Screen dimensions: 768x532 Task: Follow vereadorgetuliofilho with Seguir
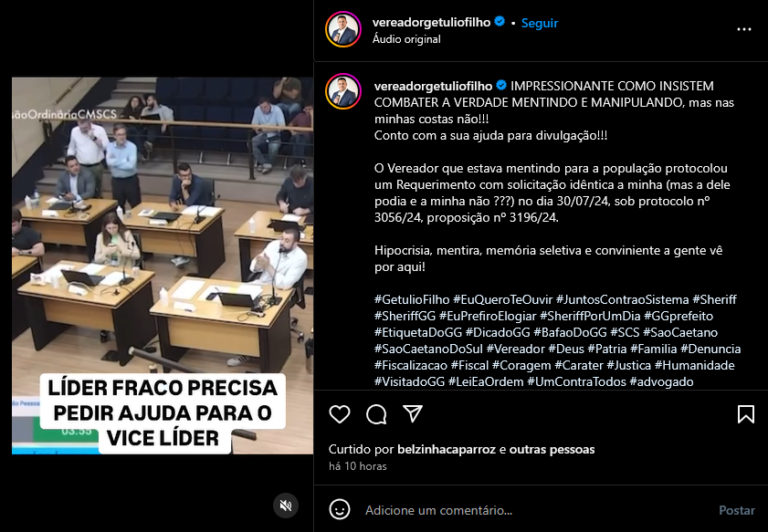(540, 23)
